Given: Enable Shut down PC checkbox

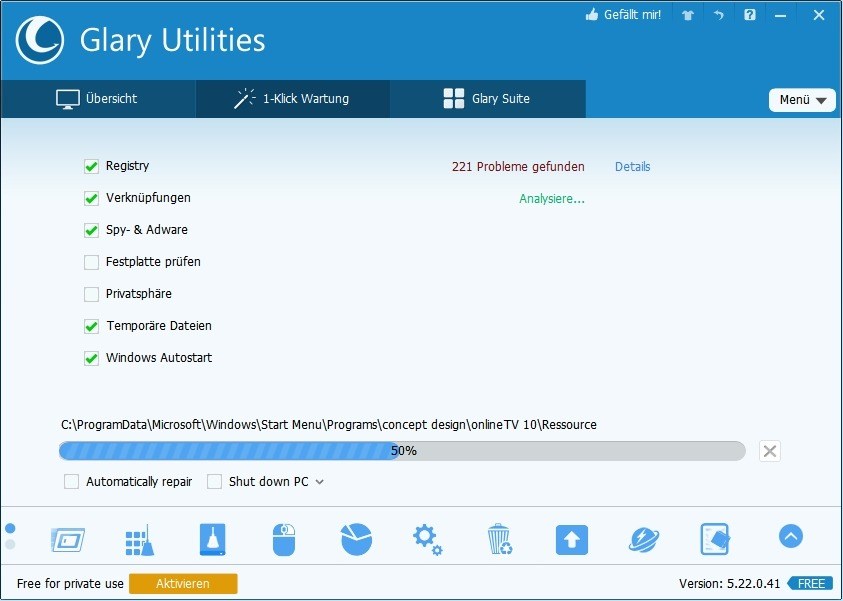Looking at the screenshot, I should [215, 481].
